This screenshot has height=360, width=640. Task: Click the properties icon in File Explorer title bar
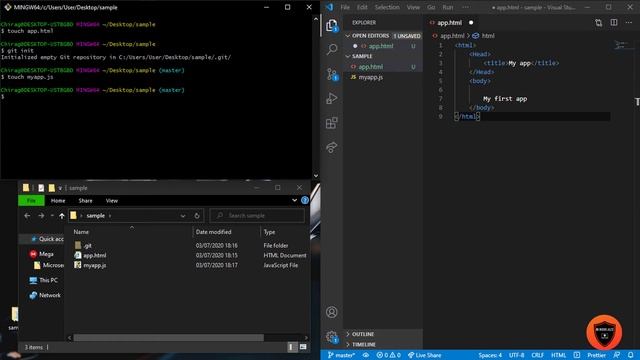tap(41, 188)
